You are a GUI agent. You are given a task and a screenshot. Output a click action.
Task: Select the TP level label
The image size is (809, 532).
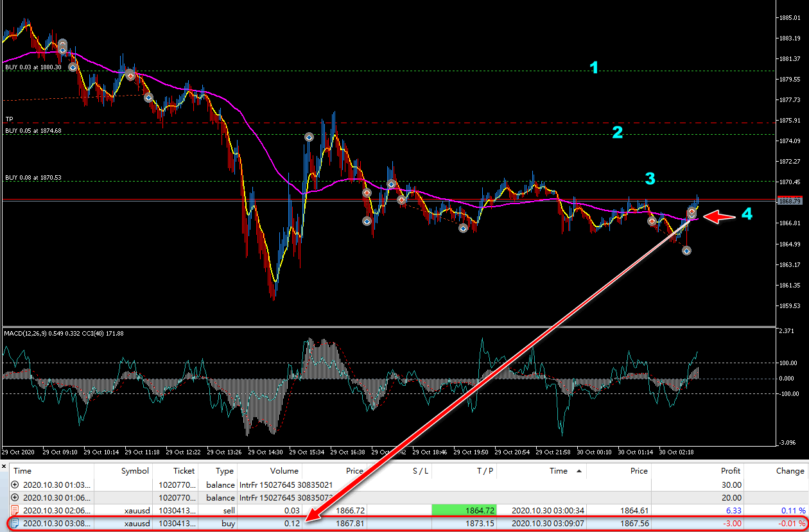pos(9,119)
